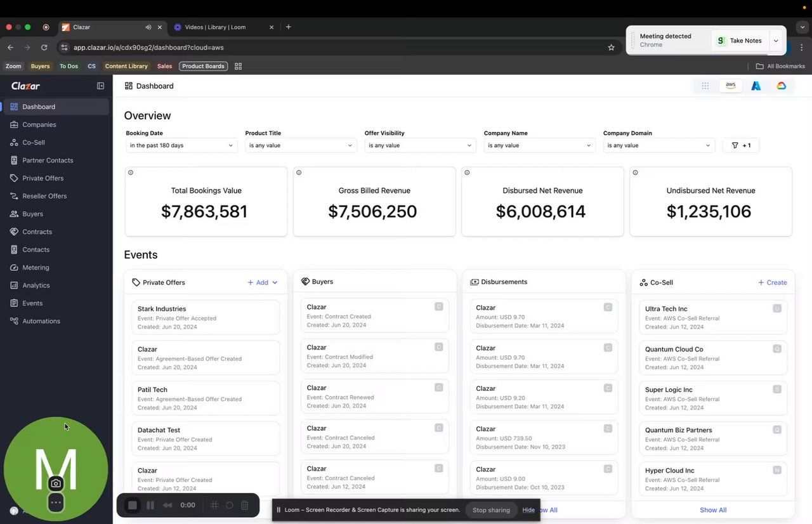The height and width of the screenshot is (524, 812).
Task: Open the Datachat Test offer event
Action: [x=206, y=439]
